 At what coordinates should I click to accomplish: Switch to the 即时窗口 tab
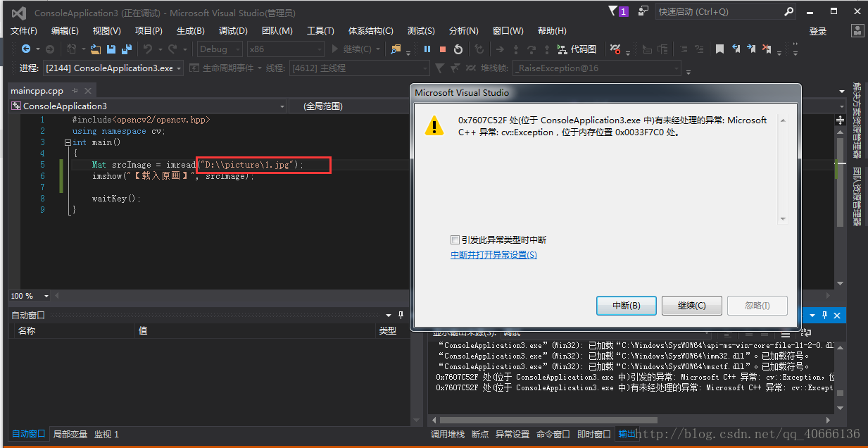594,435
